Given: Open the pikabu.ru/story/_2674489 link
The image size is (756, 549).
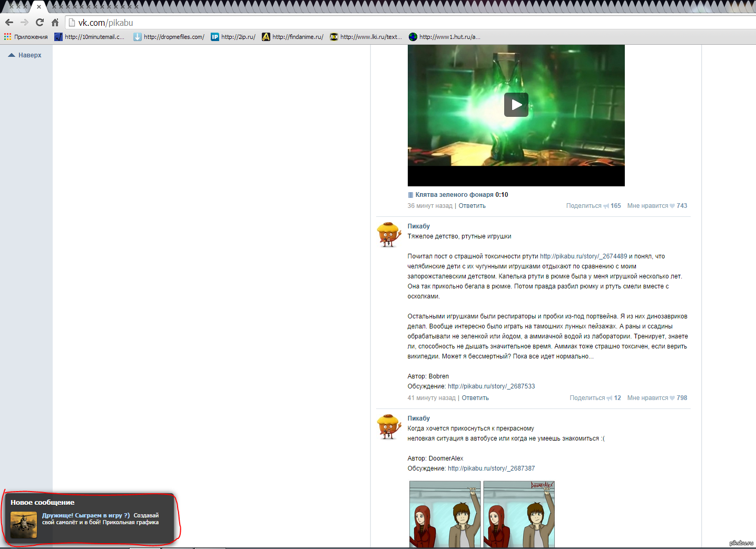Looking at the screenshot, I should (x=583, y=256).
